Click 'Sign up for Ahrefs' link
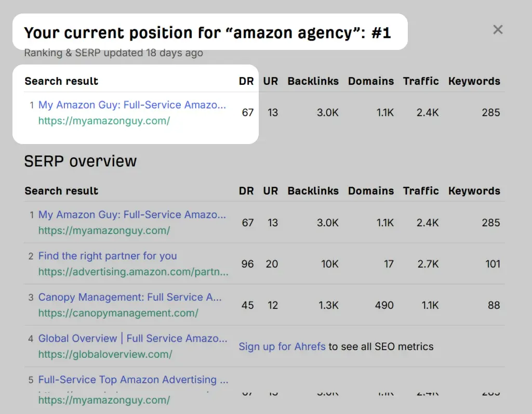532x414 pixels. pyautogui.click(x=282, y=346)
